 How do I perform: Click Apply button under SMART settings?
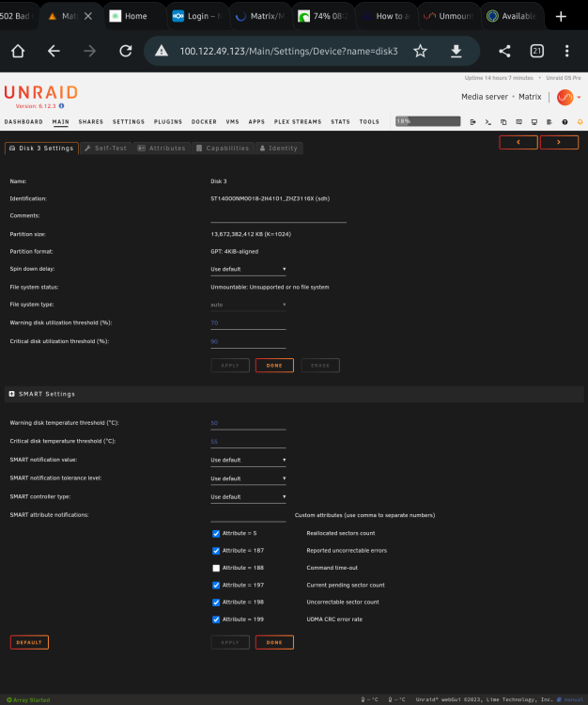230,643
